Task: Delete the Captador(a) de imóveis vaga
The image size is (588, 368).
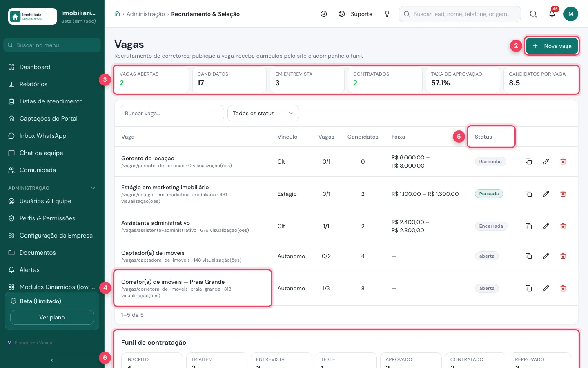Action: (563, 256)
